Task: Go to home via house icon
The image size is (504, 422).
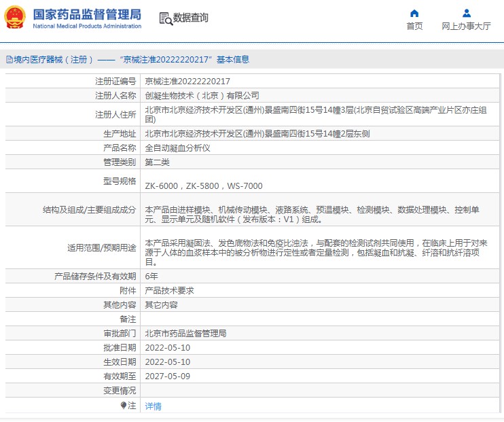Action: click(x=414, y=13)
